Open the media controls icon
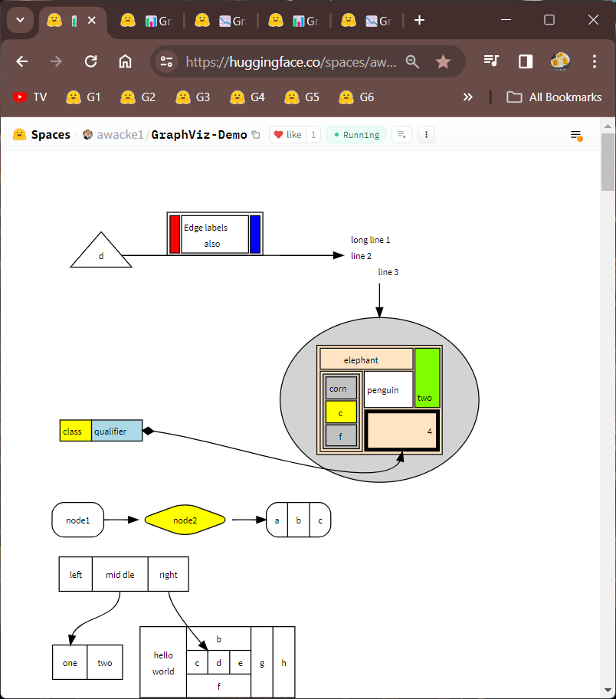The height and width of the screenshot is (699, 616). [492, 61]
